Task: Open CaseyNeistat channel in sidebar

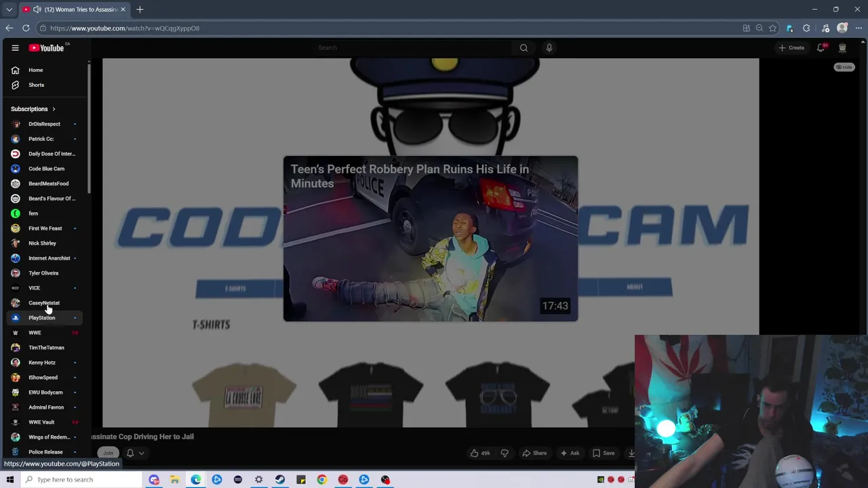Action: point(45,303)
